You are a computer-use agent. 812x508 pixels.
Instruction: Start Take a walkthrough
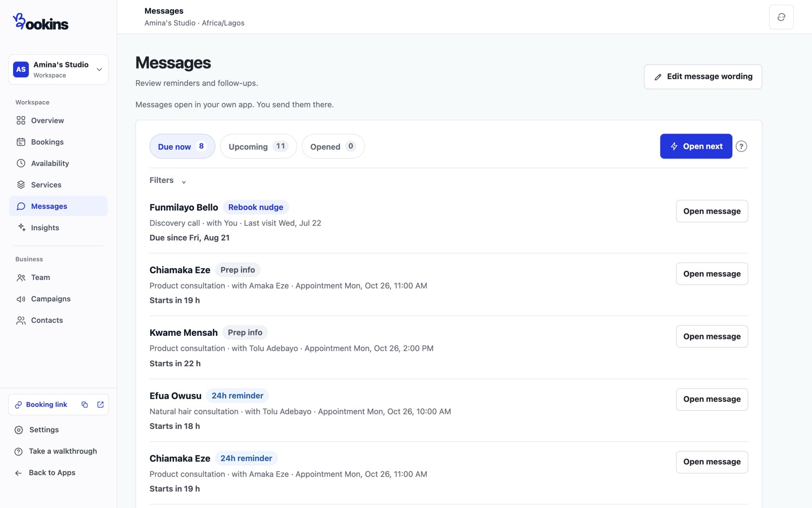click(x=56, y=451)
